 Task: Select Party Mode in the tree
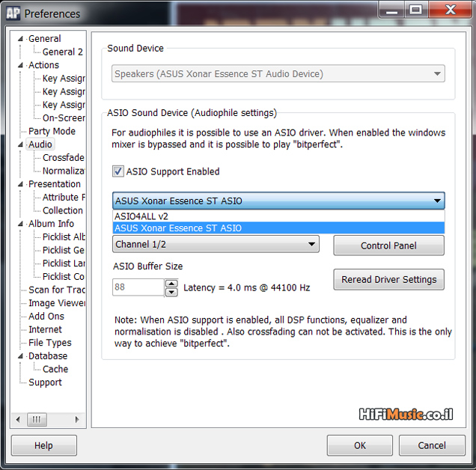pyautogui.click(x=52, y=131)
